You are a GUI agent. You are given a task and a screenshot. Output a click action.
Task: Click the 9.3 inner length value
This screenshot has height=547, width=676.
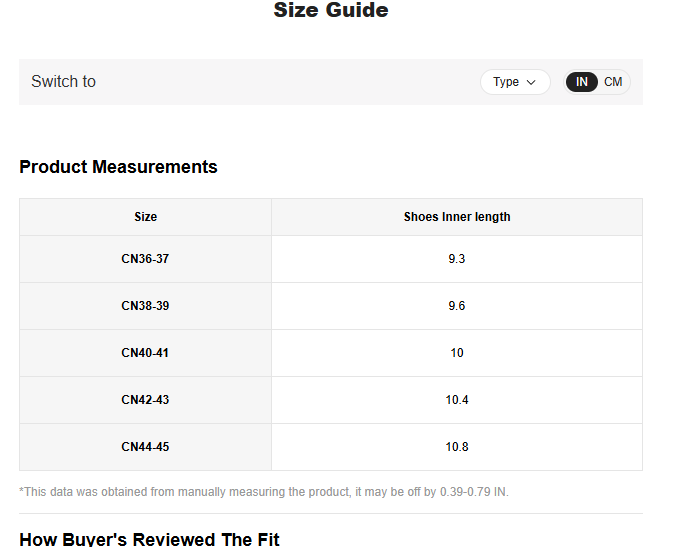pyautogui.click(x=457, y=259)
